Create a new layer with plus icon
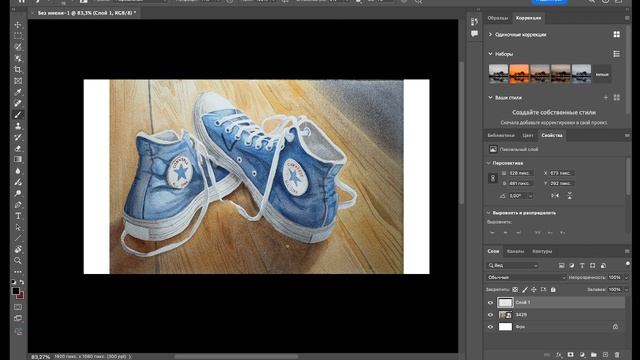This screenshot has height=360, width=640. tap(605, 355)
